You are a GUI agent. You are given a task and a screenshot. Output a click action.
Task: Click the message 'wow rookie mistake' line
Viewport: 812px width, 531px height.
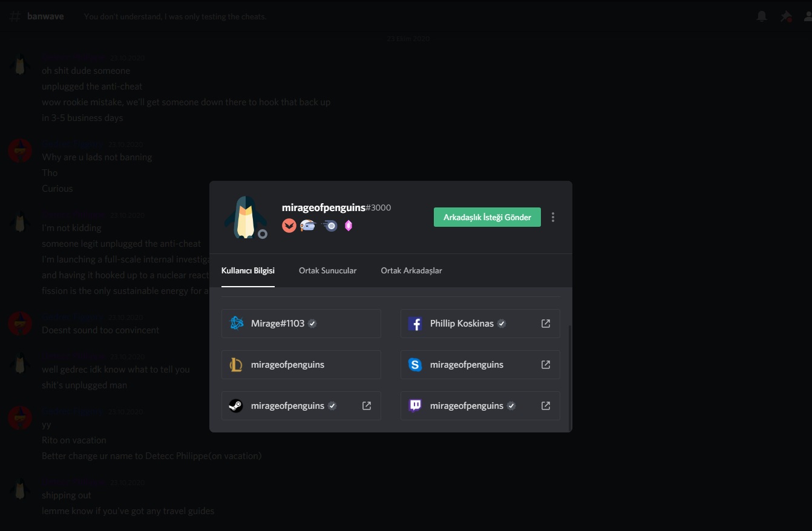(x=186, y=102)
